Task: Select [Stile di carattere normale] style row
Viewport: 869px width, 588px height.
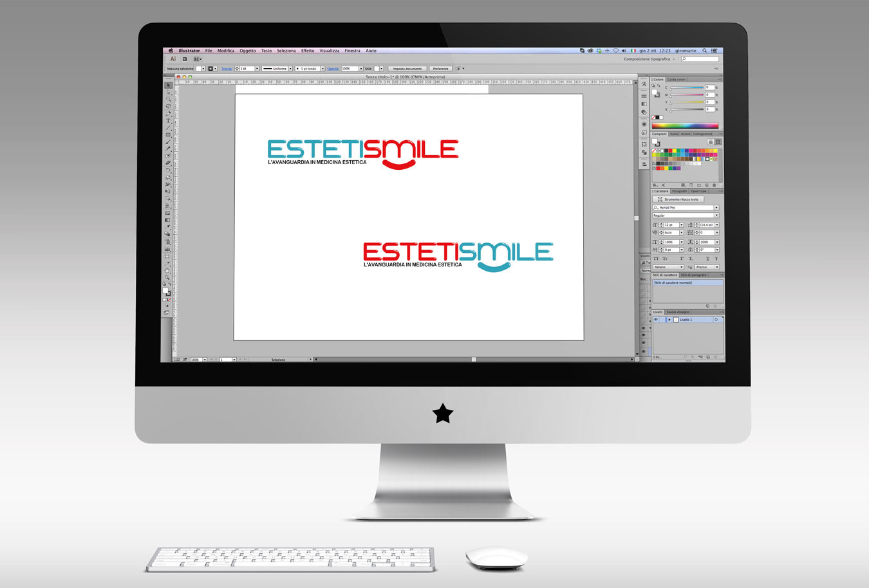Action: [x=687, y=282]
